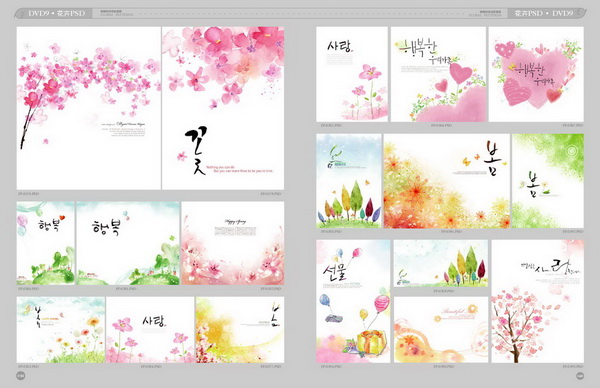
Task: Select the yellow splash thumbnail at bottom
Action: click(x=240, y=330)
